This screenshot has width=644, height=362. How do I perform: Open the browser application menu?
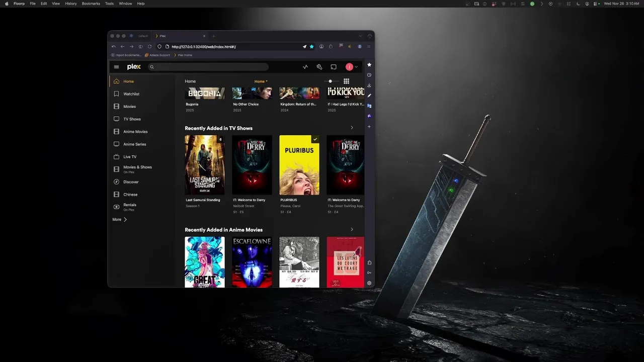click(x=369, y=47)
